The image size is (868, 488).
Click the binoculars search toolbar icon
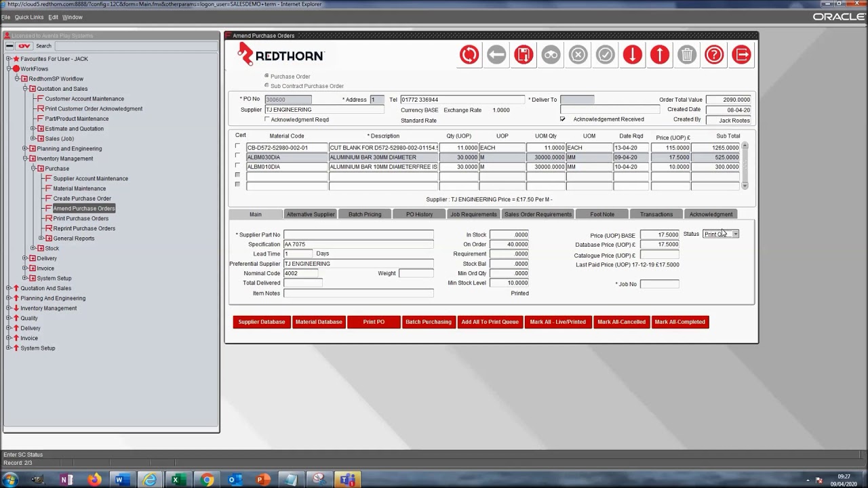click(551, 55)
